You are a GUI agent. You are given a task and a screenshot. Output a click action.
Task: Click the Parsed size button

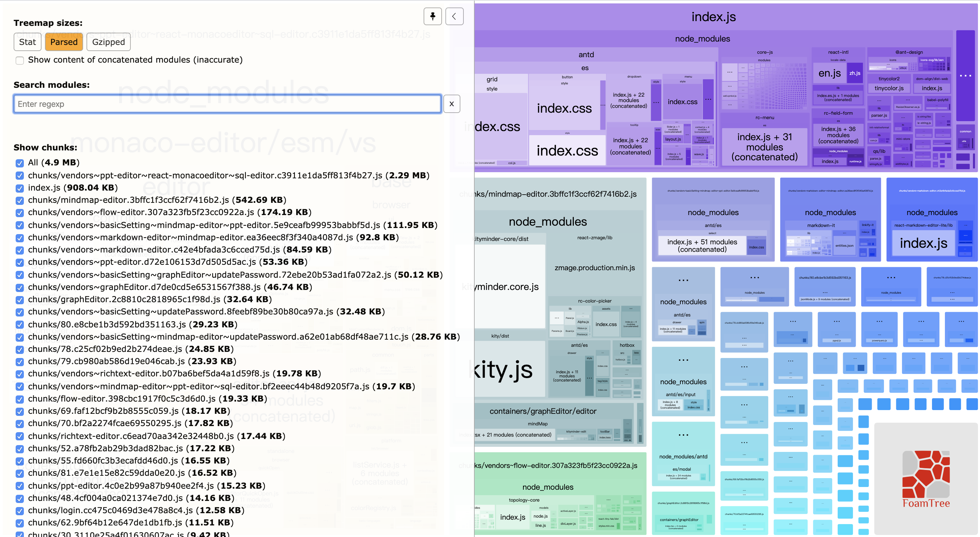pyautogui.click(x=64, y=42)
